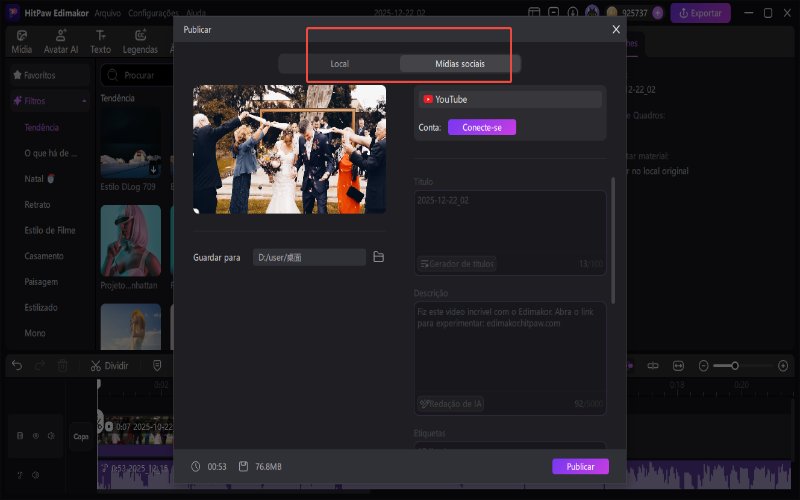
Task: Mute the video track
Action: 51,436
